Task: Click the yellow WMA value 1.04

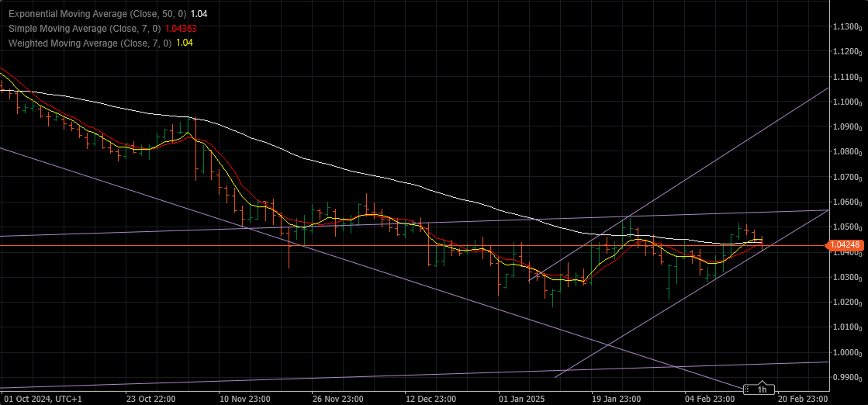Action: tap(184, 43)
